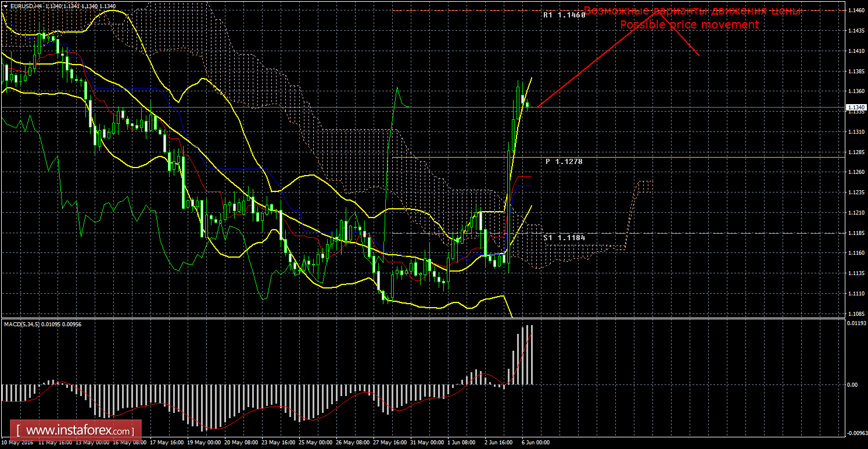
Task: Select the "Possible price movement" annotation text
Action: [x=689, y=25]
